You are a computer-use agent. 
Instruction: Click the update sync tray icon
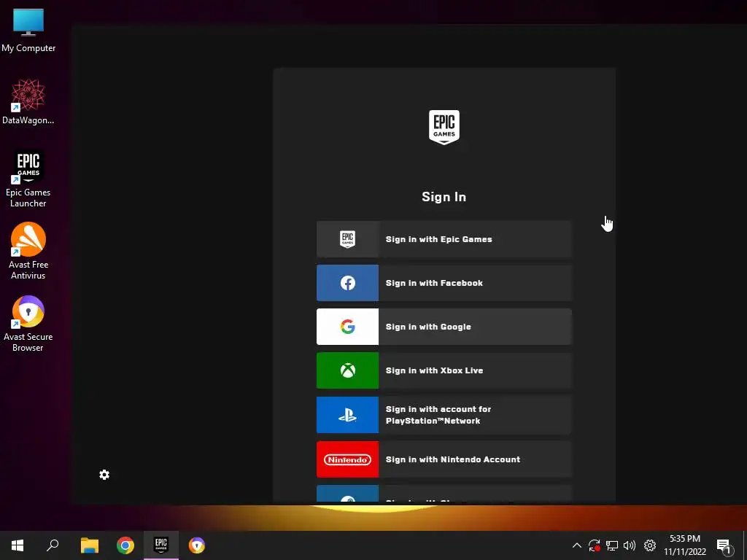594,545
